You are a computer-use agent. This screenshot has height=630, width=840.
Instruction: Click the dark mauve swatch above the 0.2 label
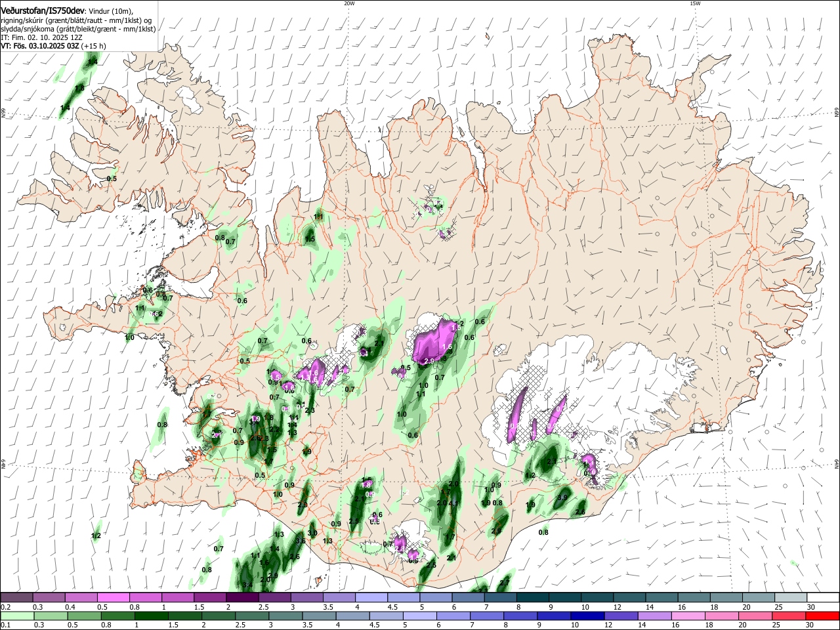[16, 598]
